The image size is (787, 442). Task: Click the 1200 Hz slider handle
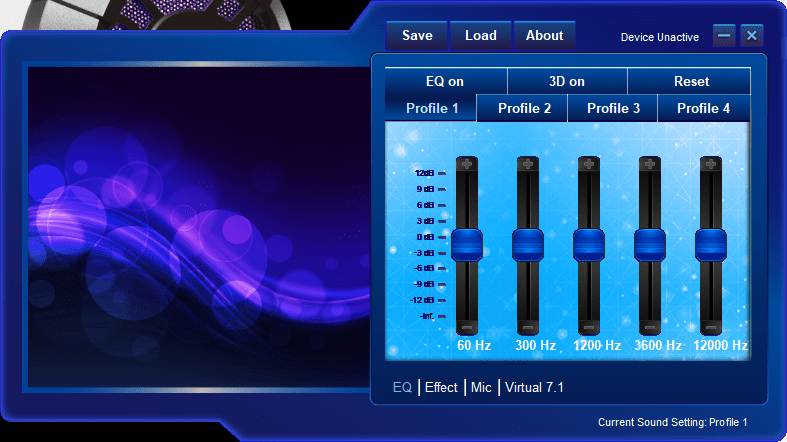pos(589,244)
